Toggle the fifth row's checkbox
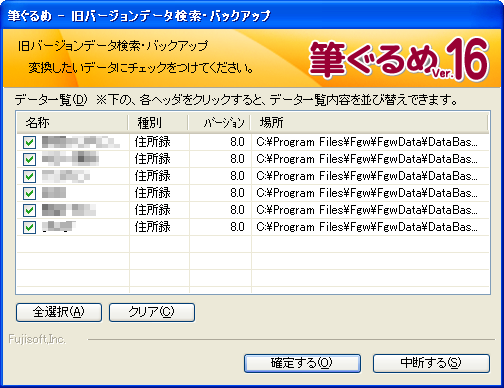The height and width of the screenshot is (388, 504). (29, 210)
